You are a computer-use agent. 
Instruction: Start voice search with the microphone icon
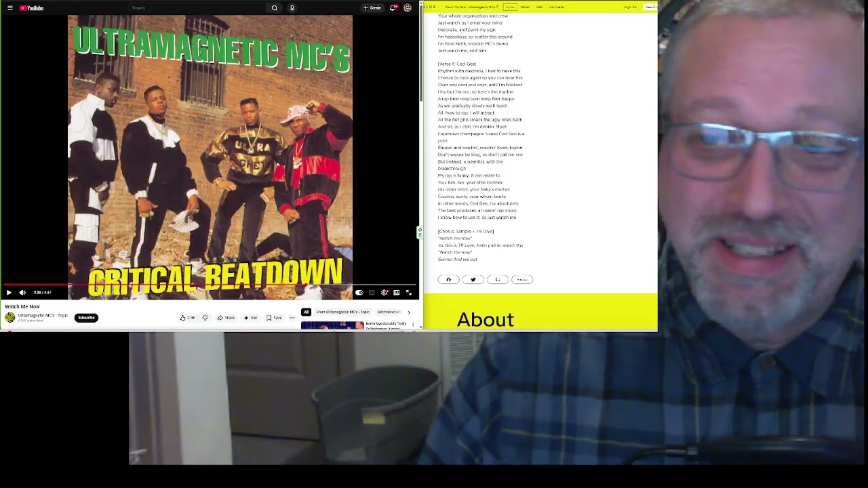coord(292,8)
